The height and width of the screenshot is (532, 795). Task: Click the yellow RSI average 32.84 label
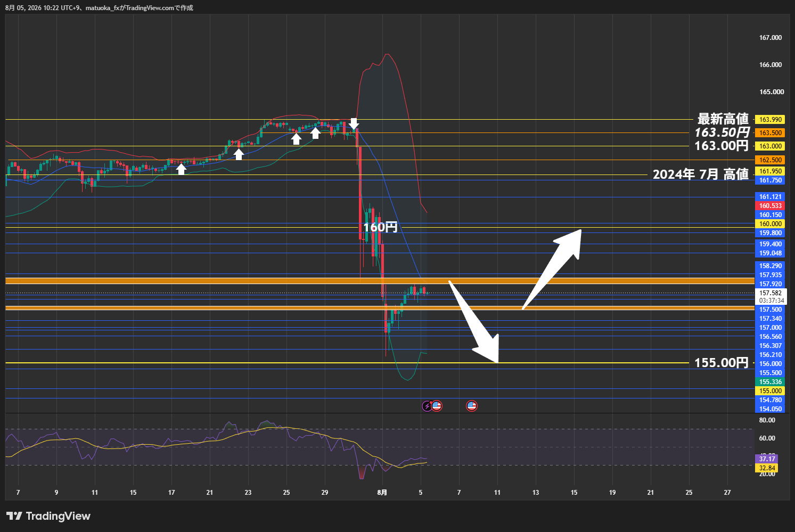(767, 468)
